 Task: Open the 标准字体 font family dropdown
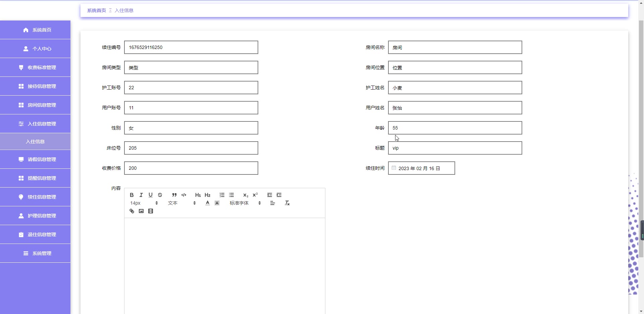coord(245,203)
